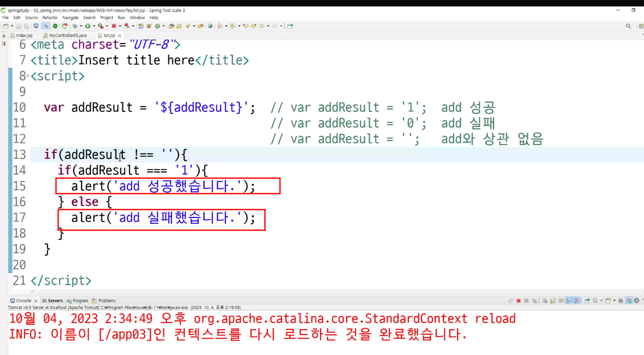This screenshot has width=644, height=355.
Task: Click the Relaunch icon with red badge
Action: point(65,26)
